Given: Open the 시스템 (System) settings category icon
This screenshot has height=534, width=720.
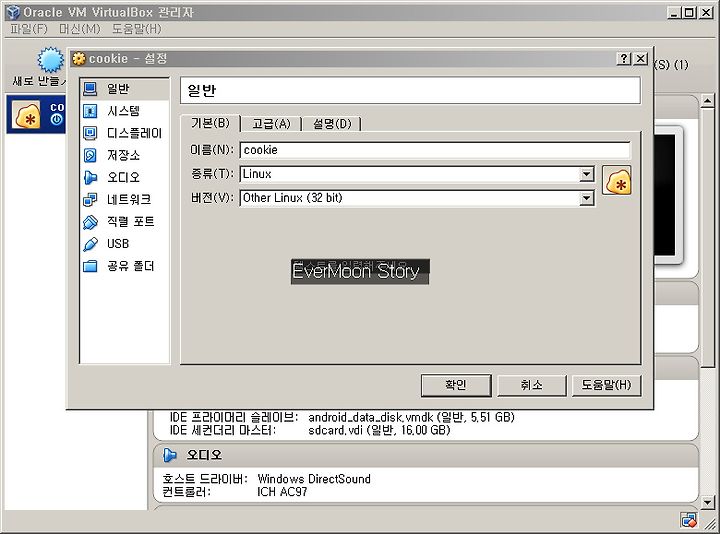Looking at the screenshot, I should pos(90,111).
